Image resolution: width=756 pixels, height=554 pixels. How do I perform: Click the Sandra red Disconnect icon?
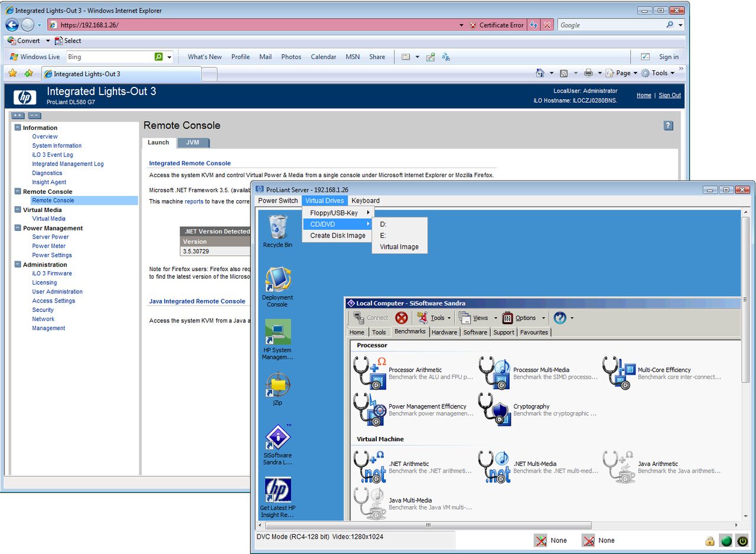401,318
